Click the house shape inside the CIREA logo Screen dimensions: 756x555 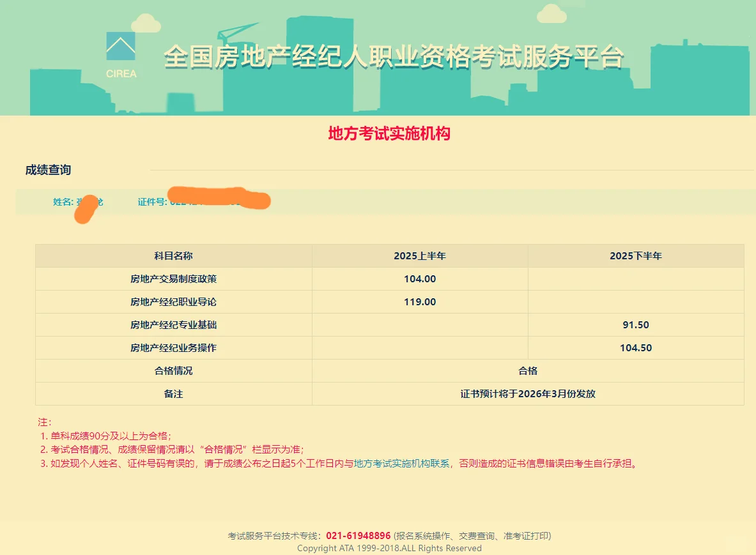(120, 47)
